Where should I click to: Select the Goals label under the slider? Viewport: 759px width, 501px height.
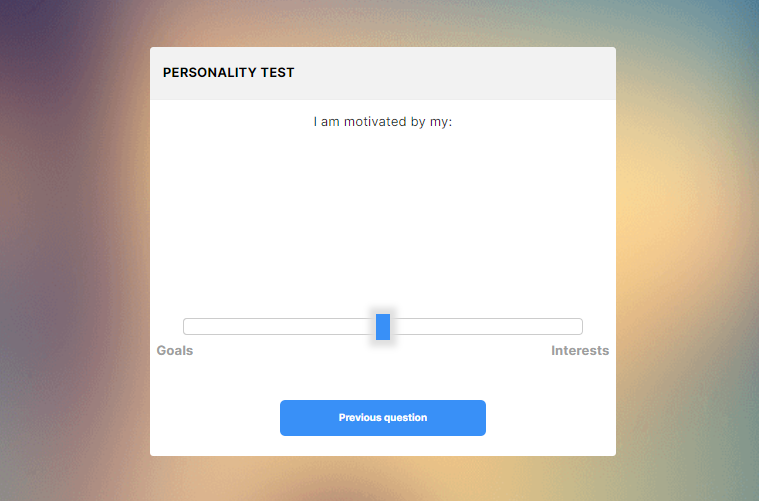(x=175, y=350)
